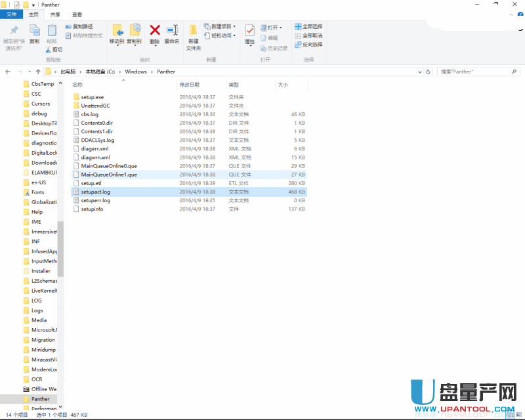Viewport: 525px width, 420px height.
Task: Click the Windows breadcrumb in the address bar
Action: [138, 72]
